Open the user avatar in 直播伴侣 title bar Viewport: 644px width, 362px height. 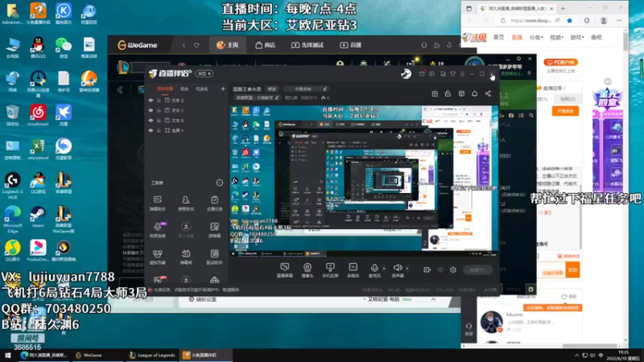[407, 74]
